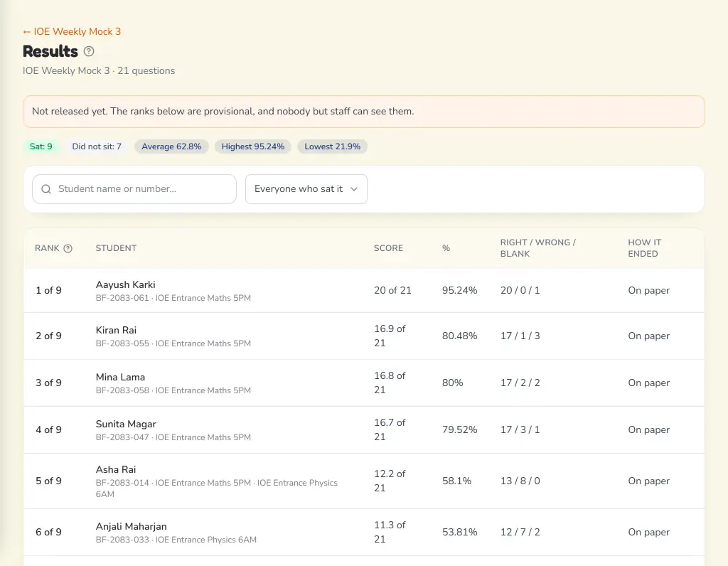
Task: Click student ID line BF-2083-047
Action: pos(173,437)
